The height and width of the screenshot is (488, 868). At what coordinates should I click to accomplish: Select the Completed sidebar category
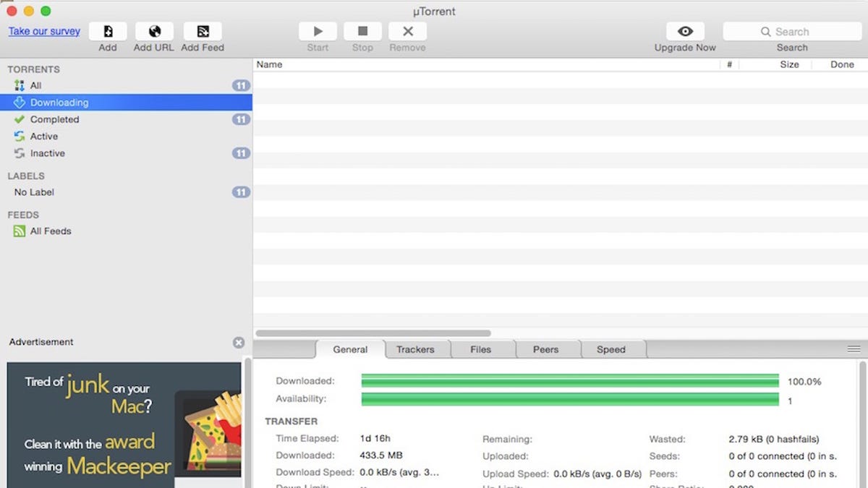click(x=126, y=119)
